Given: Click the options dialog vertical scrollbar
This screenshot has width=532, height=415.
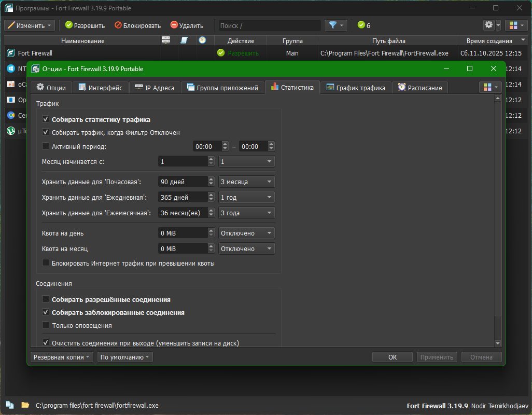Looking at the screenshot, I should [498, 208].
